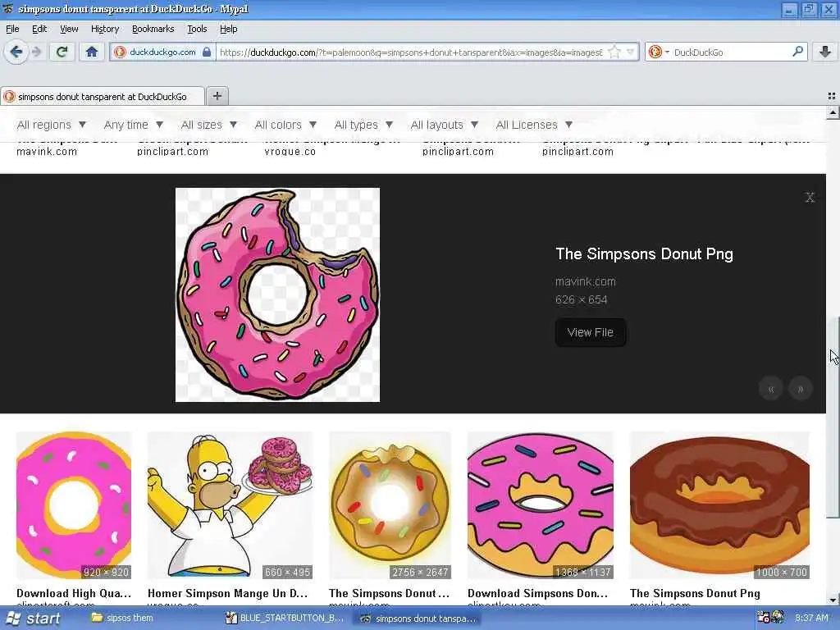Click the list all tabs icon

[832, 96]
